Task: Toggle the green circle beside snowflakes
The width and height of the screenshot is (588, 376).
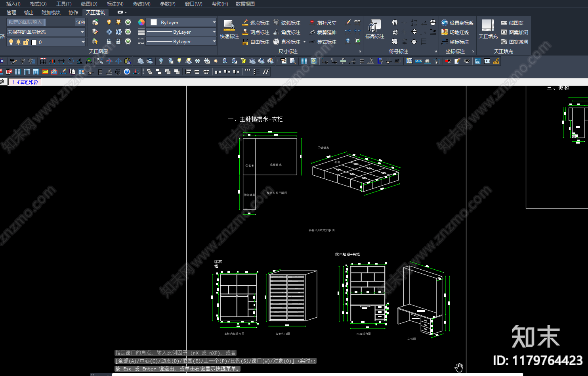Action: (128, 32)
